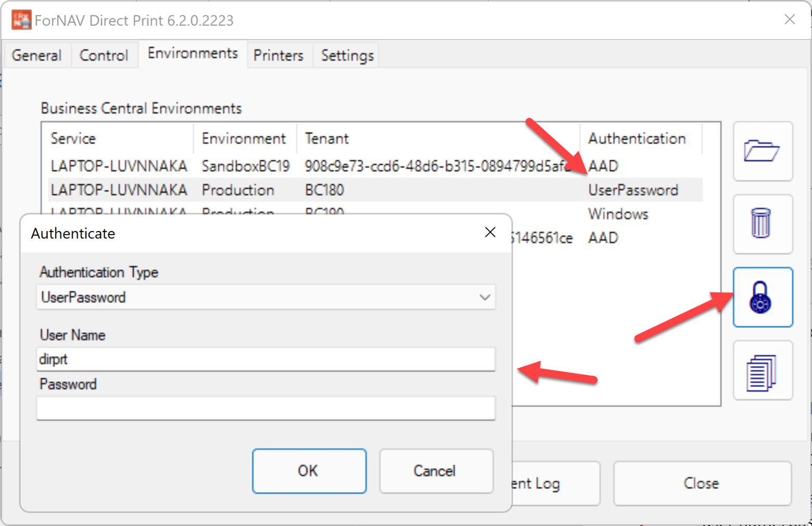Click the Close button

(702, 483)
